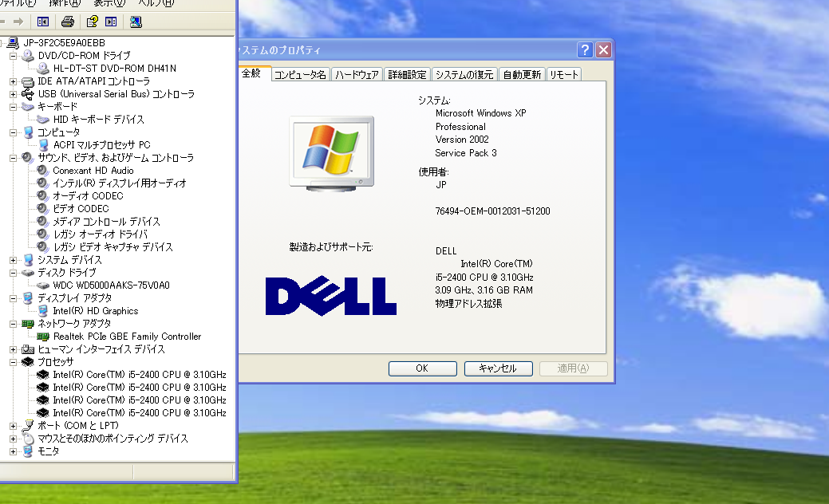Viewport: 829px width, 504px height.
Task: Expand the USB (Universal Serial Bus) コントローラ node
Action: pyautogui.click(x=13, y=94)
